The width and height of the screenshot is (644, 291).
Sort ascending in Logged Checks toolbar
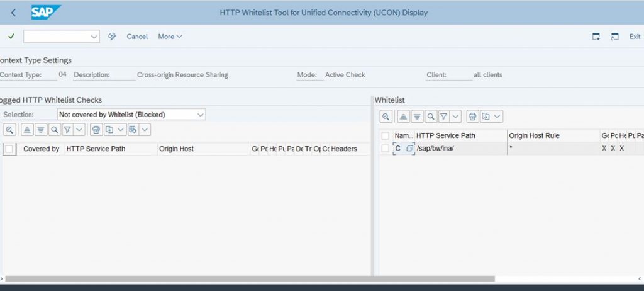pos(27,130)
